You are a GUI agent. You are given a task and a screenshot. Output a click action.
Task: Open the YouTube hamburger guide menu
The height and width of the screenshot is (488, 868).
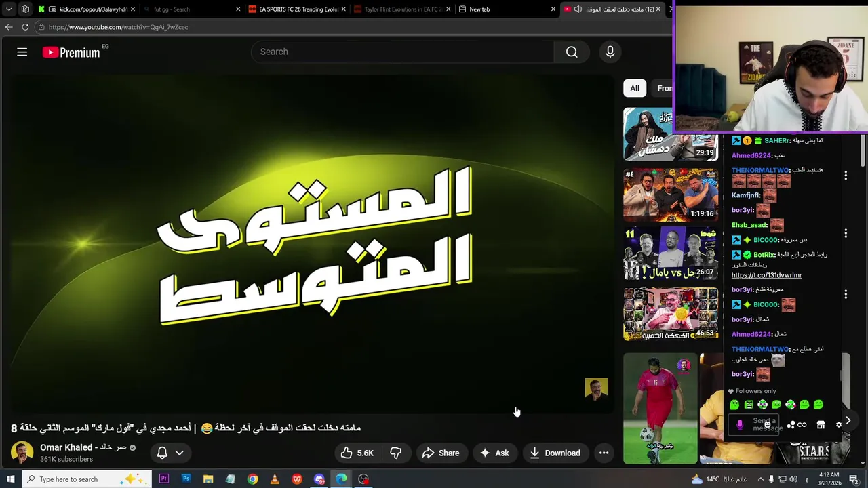click(x=22, y=52)
